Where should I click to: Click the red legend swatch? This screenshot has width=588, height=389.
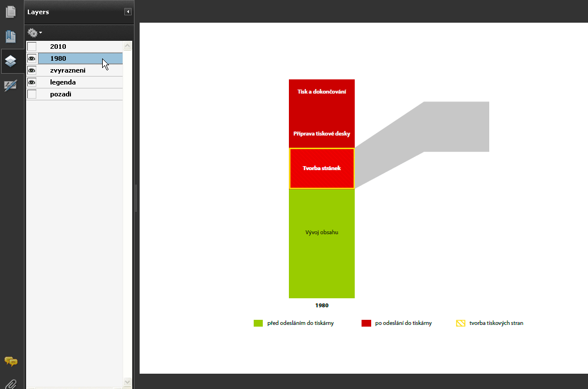[x=367, y=323]
